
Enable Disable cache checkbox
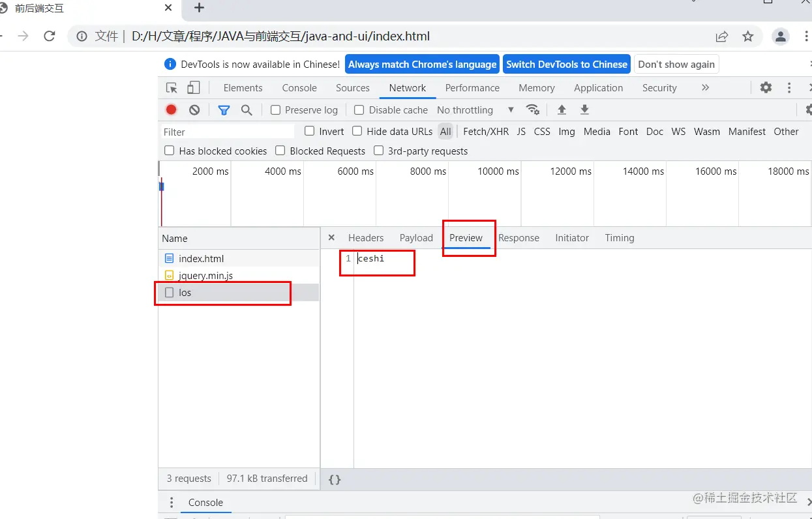tap(359, 110)
